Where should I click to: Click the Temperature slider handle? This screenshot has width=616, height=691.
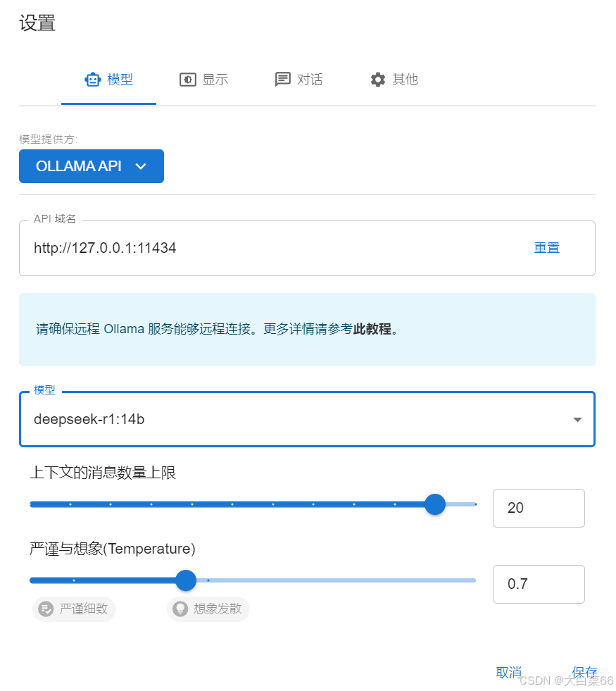point(186,580)
